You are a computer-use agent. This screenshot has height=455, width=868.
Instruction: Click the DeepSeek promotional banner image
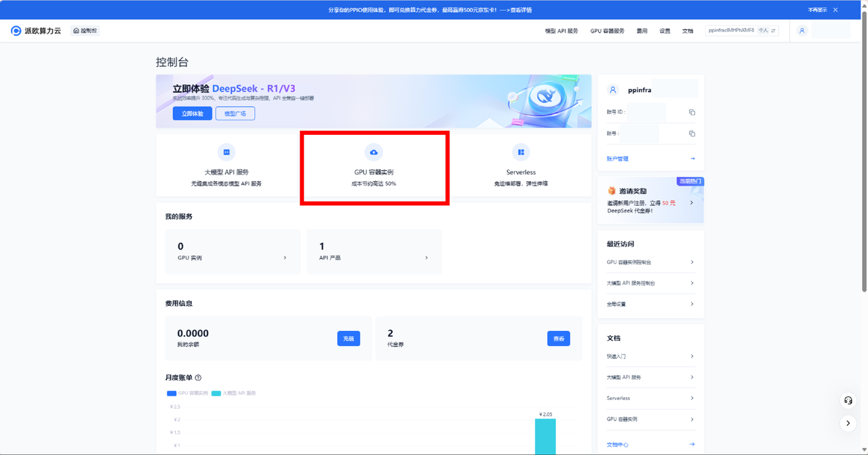tap(374, 101)
